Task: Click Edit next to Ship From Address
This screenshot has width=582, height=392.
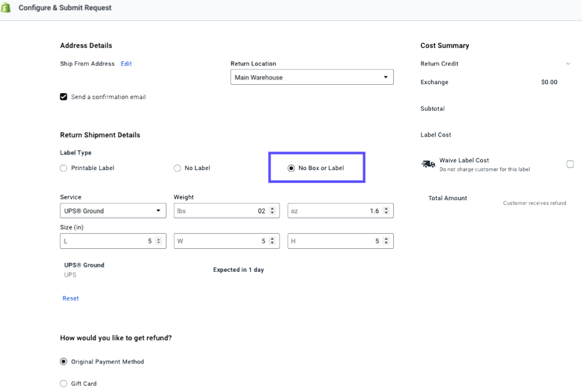Action: (126, 63)
